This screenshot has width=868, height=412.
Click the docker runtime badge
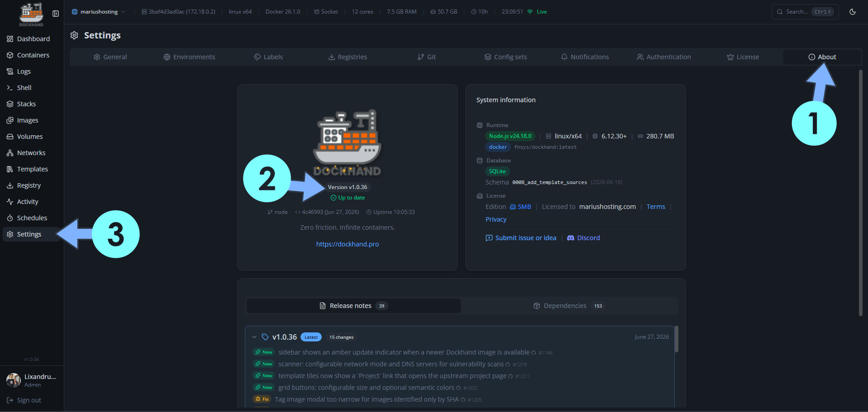pyautogui.click(x=498, y=147)
